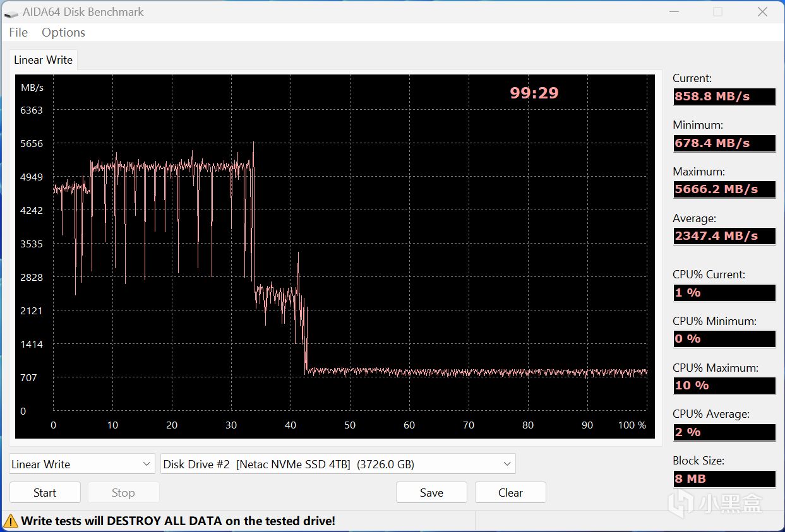Click the Netac NVMe SSD 4TB drive text
The width and height of the screenshot is (785, 532).
(x=293, y=464)
